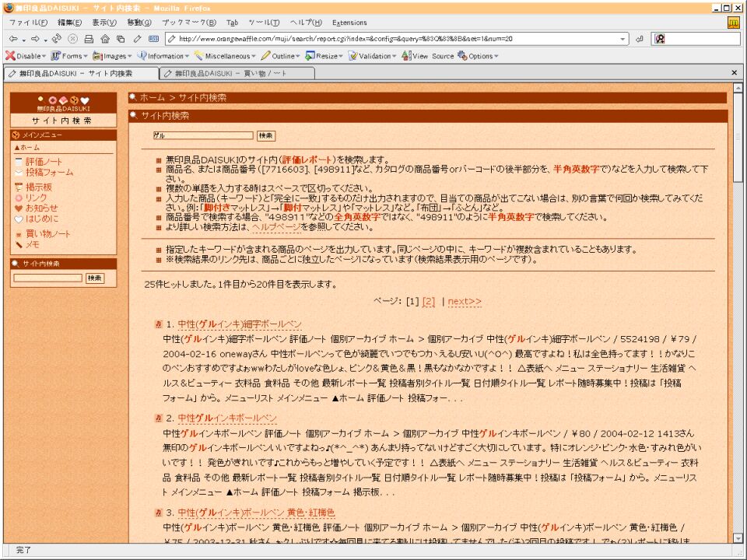Click the Stop loading icon
Image resolution: width=747 pixels, height=560 pixels.
(72, 39)
